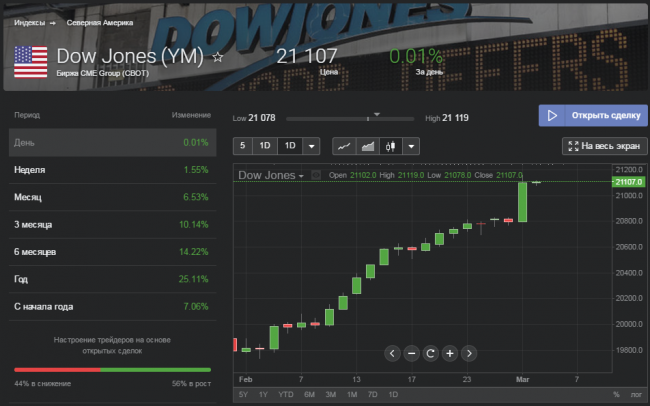Select the 3 месяца period row
The height and width of the screenshot is (406, 650).
[112, 225]
